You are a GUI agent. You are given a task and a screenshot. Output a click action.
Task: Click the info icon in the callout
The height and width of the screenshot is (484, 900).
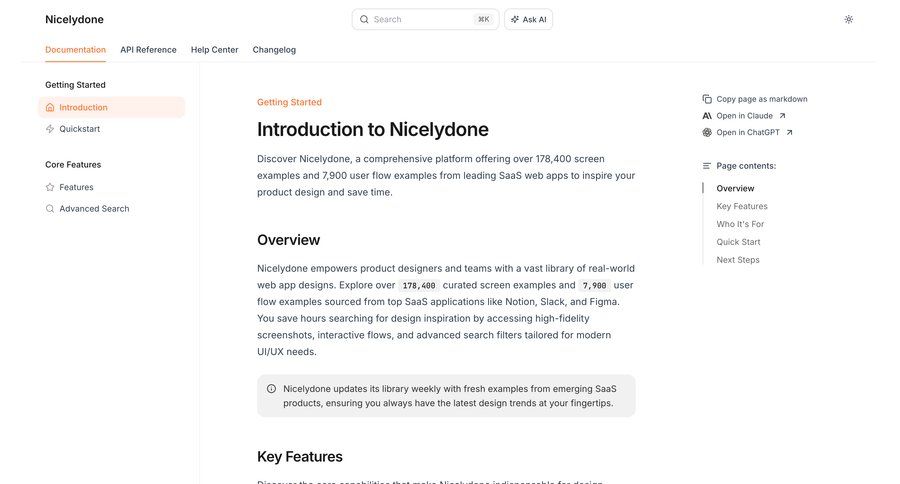pyautogui.click(x=271, y=388)
